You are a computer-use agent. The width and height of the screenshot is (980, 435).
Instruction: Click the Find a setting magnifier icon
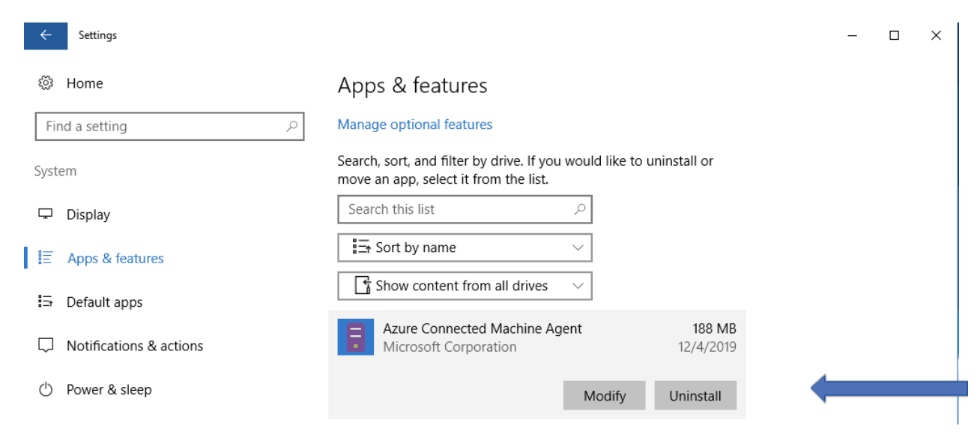(x=292, y=126)
